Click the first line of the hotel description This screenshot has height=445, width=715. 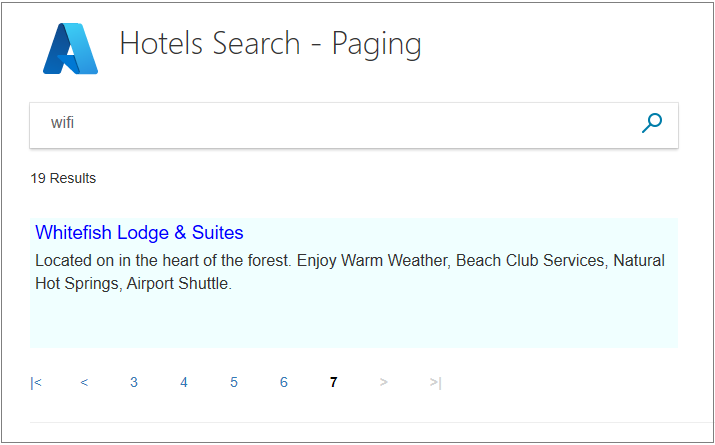coord(300,260)
